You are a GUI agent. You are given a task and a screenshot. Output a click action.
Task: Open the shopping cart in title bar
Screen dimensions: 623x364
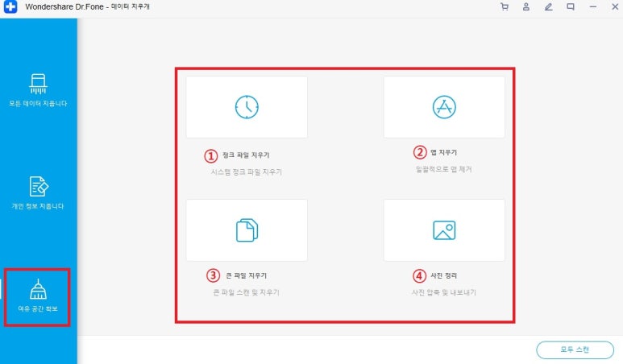click(x=505, y=6)
